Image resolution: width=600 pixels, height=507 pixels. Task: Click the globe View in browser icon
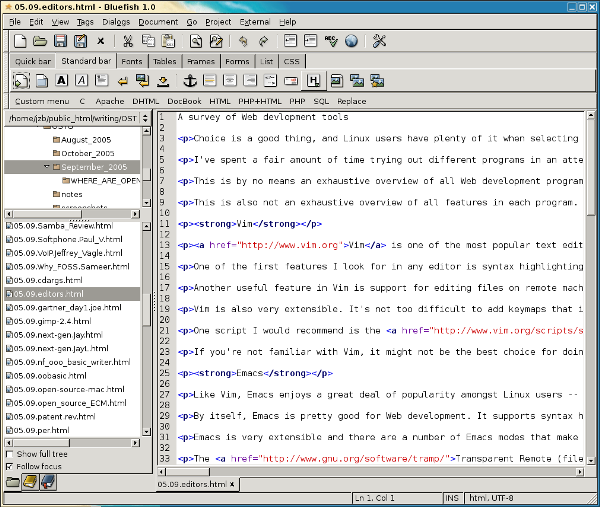351,41
